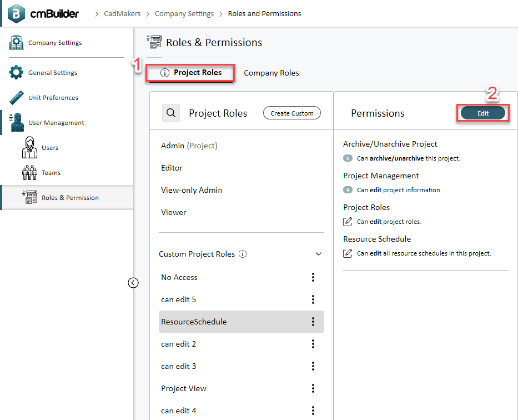Open the search icon in Project Roles

171,113
